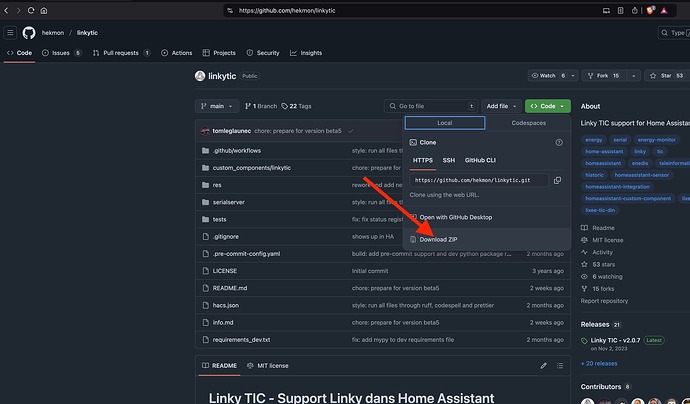Open the 1 Branch link

(x=261, y=106)
